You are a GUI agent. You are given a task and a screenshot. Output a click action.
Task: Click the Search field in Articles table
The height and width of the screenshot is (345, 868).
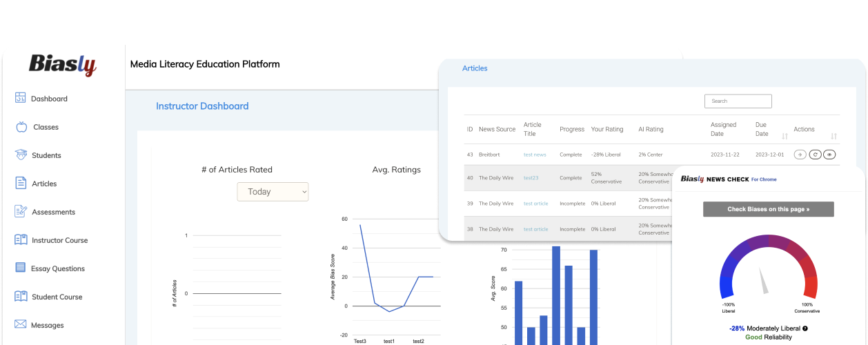[x=738, y=101]
